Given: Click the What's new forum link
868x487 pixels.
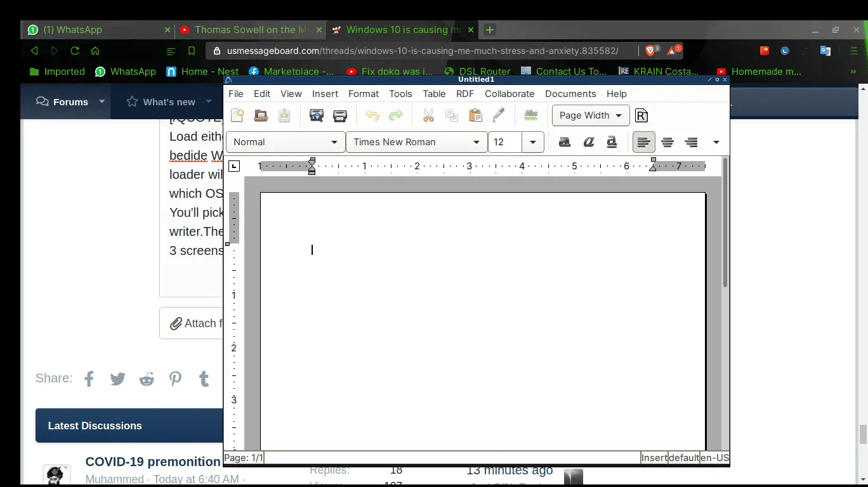Looking at the screenshot, I should (x=169, y=102).
